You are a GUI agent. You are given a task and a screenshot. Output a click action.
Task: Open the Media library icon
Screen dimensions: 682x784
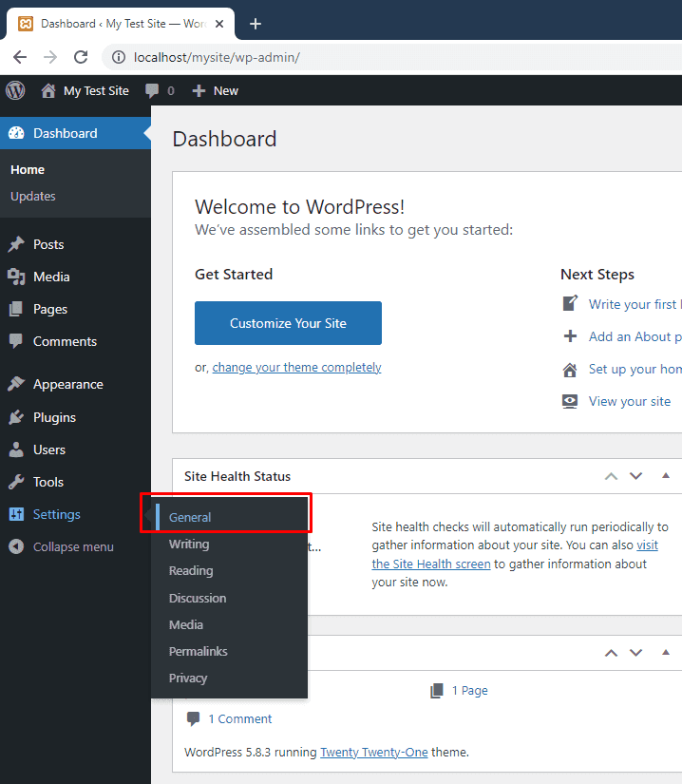[16, 277]
